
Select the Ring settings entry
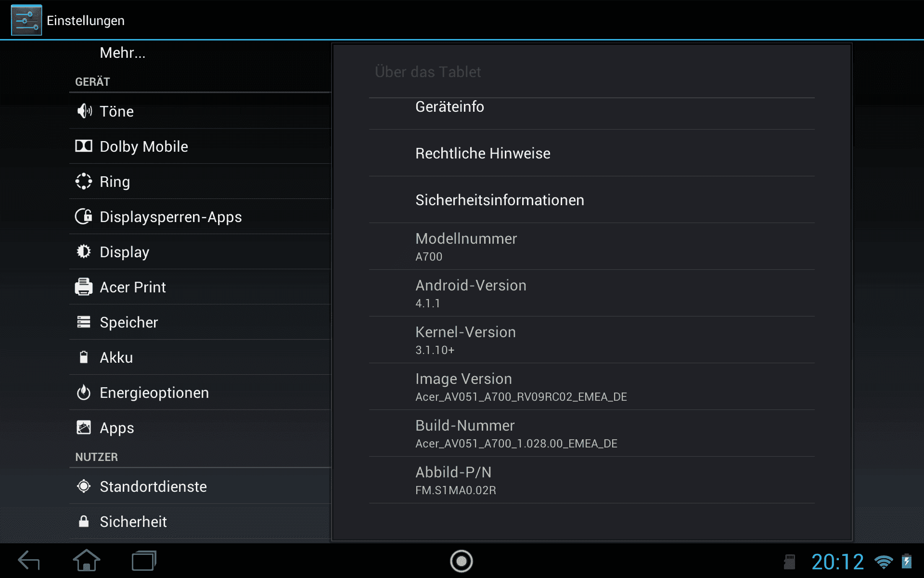click(200, 182)
